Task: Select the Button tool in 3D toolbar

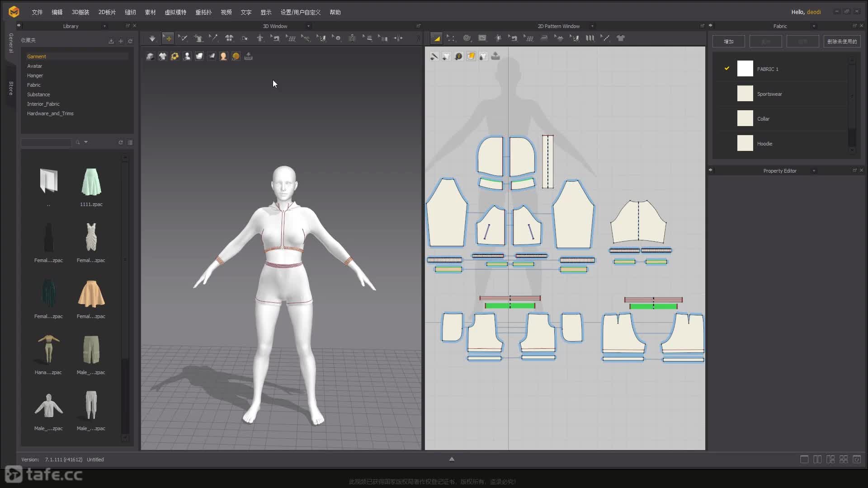Action: [337, 39]
